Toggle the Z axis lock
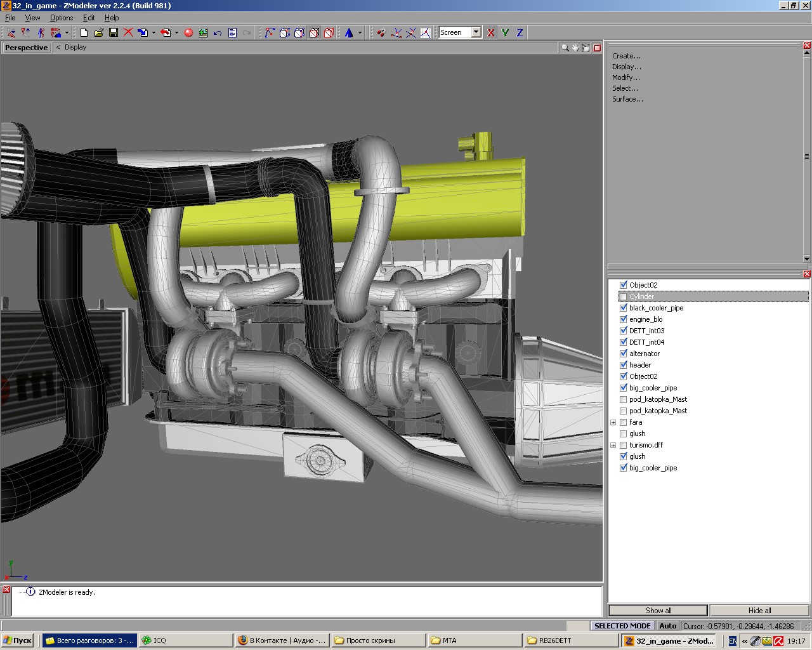Image resolution: width=812 pixels, height=650 pixels. tap(520, 32)
